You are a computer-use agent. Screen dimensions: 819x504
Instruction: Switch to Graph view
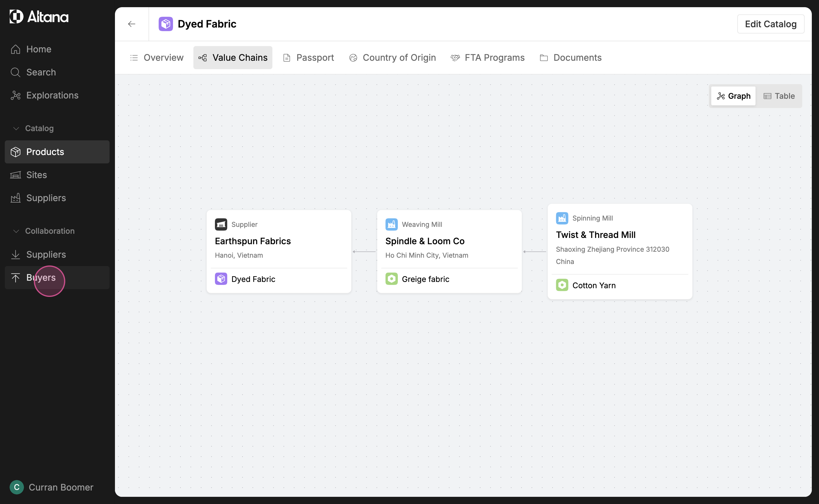(733, 96)
